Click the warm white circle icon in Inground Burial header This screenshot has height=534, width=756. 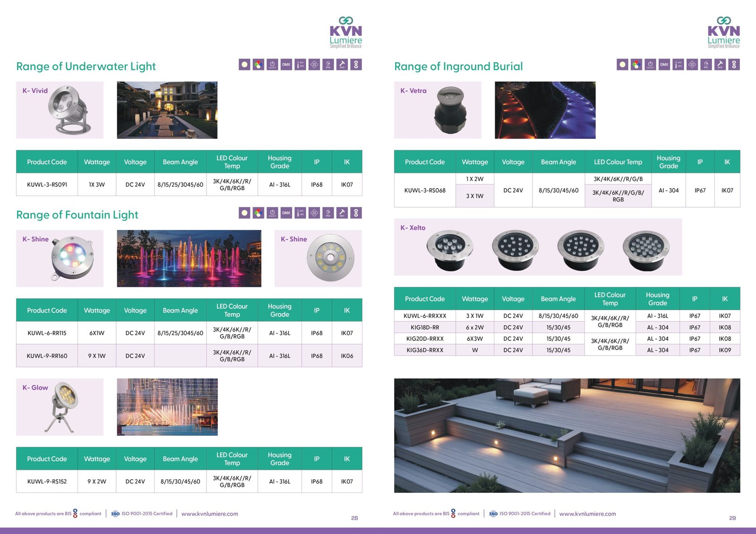pos(622,65)
